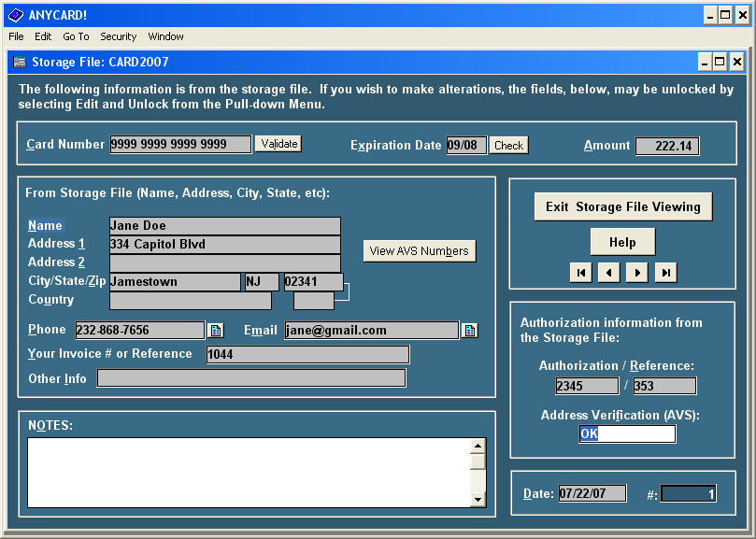
Task: Select the zip field 02341
Action: (x=313, y=282)
